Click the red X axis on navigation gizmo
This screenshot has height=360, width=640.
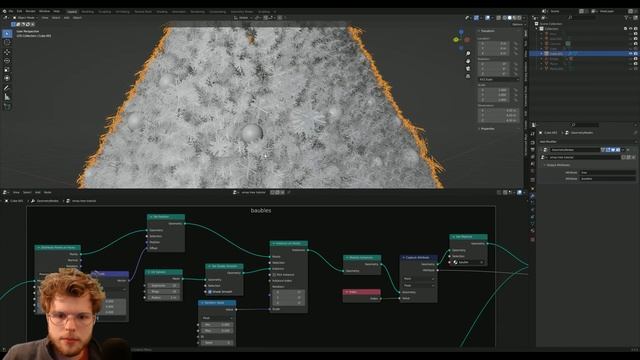point(467,40)
